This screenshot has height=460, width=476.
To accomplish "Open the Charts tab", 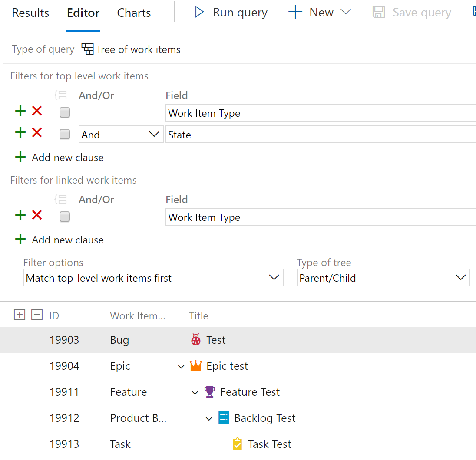I will click(x=134, y=13).
